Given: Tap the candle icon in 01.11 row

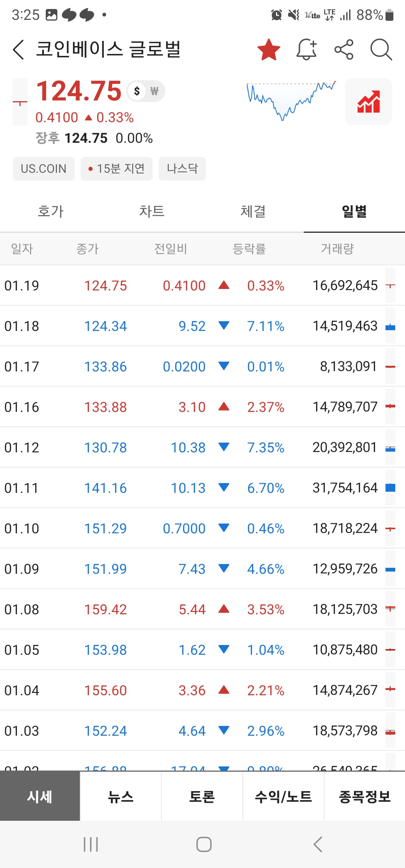Looking at the screenshot, I should pos(390,488).
